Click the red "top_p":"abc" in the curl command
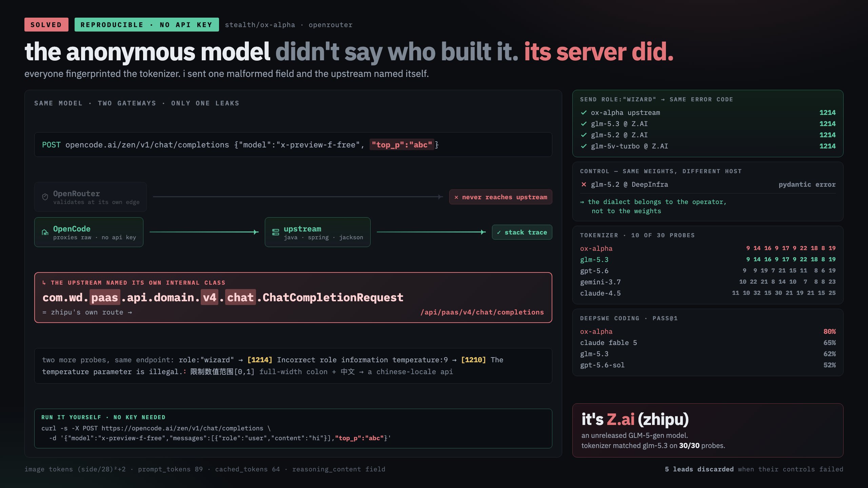This screenshot has height=488, width=868. coord(359,438)
